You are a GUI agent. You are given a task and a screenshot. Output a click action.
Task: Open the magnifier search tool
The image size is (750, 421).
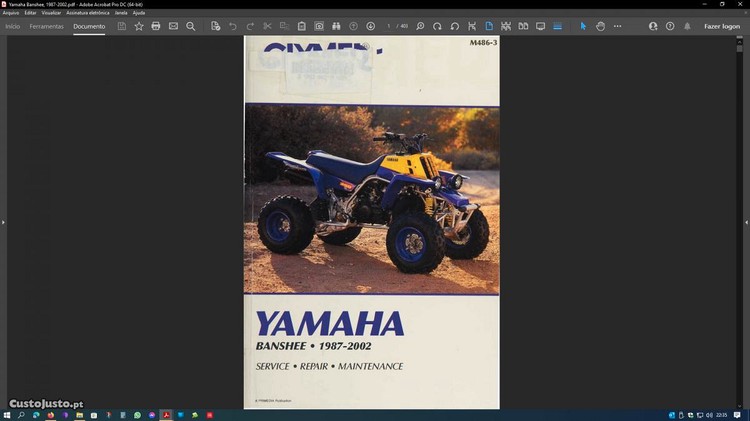pos(190,26)
